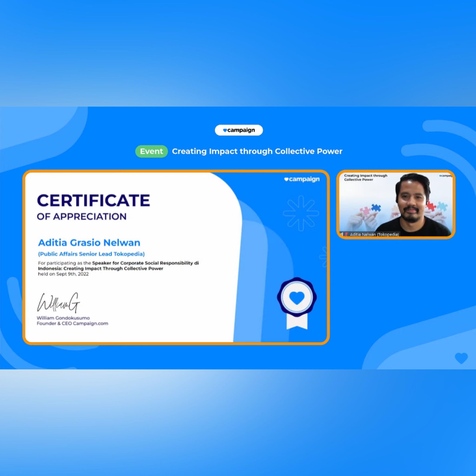Click the heart ribbon award badge
Viewport: 476px width, 476px height.
click(297, 303)
